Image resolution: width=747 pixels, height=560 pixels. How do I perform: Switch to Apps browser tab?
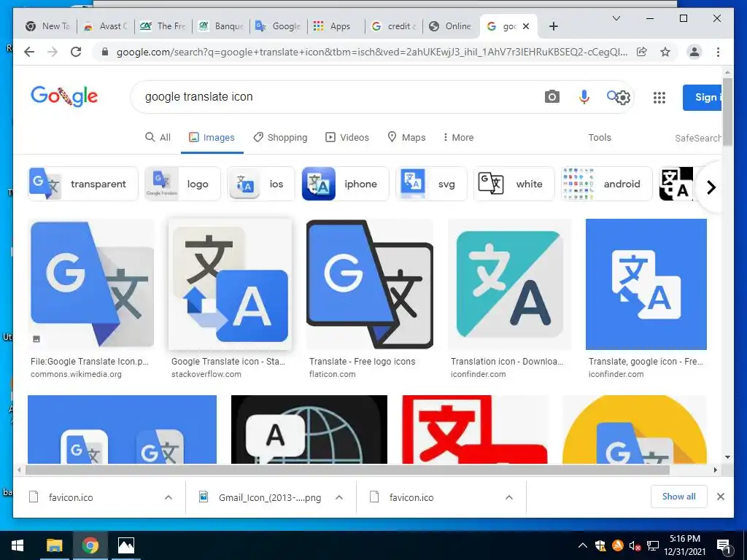336,26
